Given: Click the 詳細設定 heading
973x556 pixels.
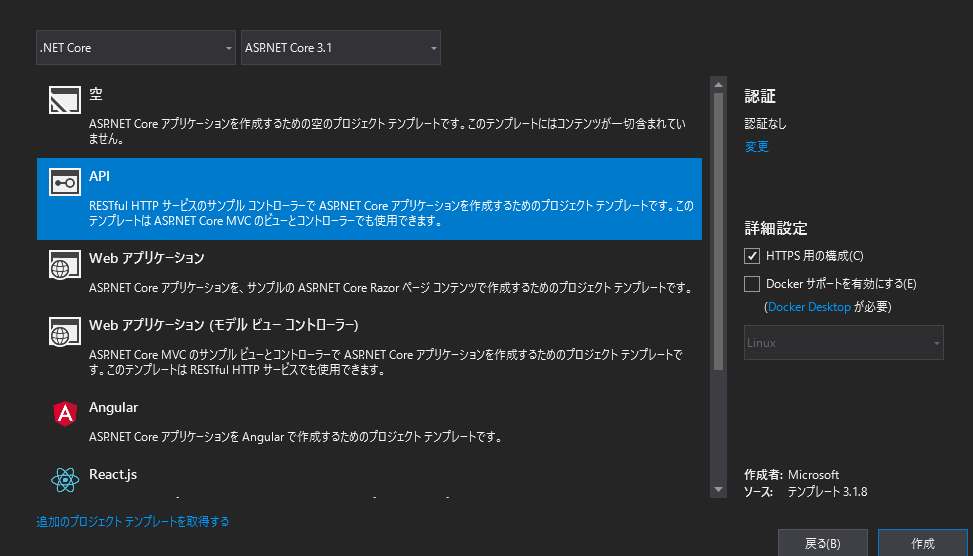Looking at the screenshot, I should (776, 228).
